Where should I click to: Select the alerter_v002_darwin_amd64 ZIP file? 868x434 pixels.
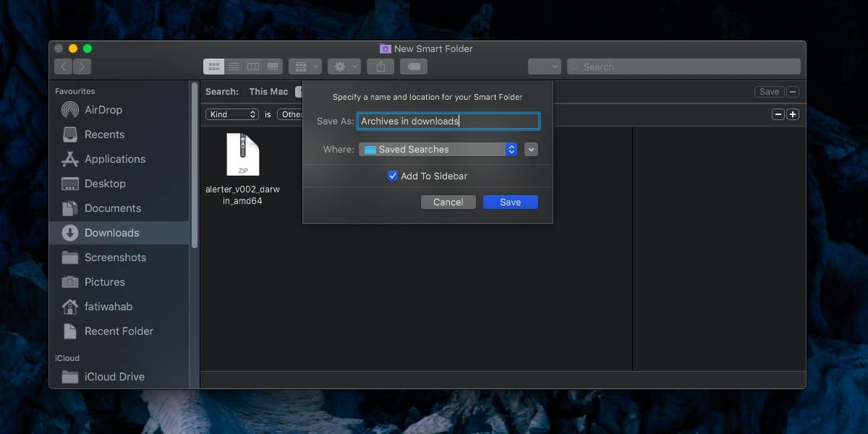click(243, 169)
